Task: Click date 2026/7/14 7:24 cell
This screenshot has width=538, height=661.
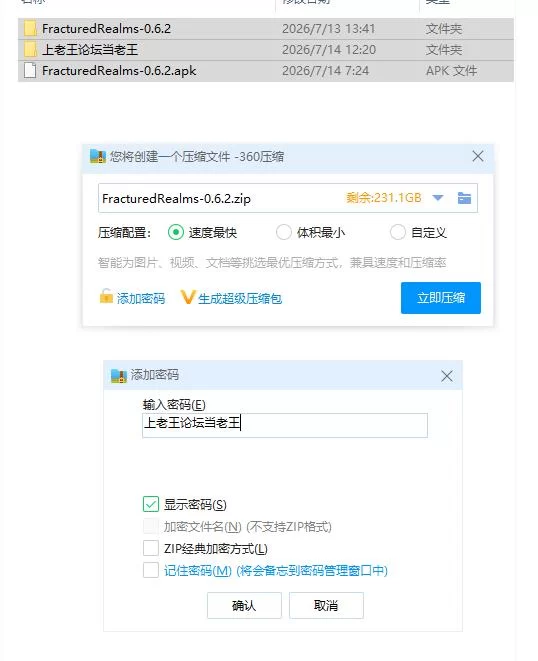Action: pyautogui.click(x=325, y=70)
